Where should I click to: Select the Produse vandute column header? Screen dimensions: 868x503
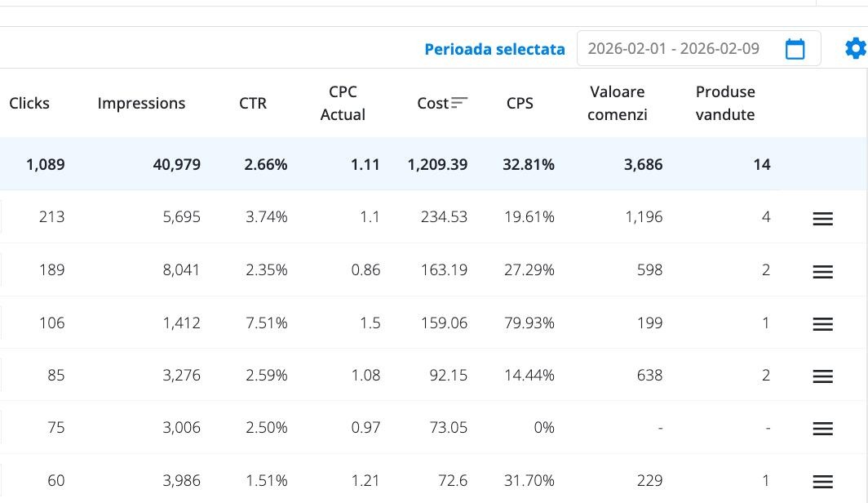(x=724, y=103)
